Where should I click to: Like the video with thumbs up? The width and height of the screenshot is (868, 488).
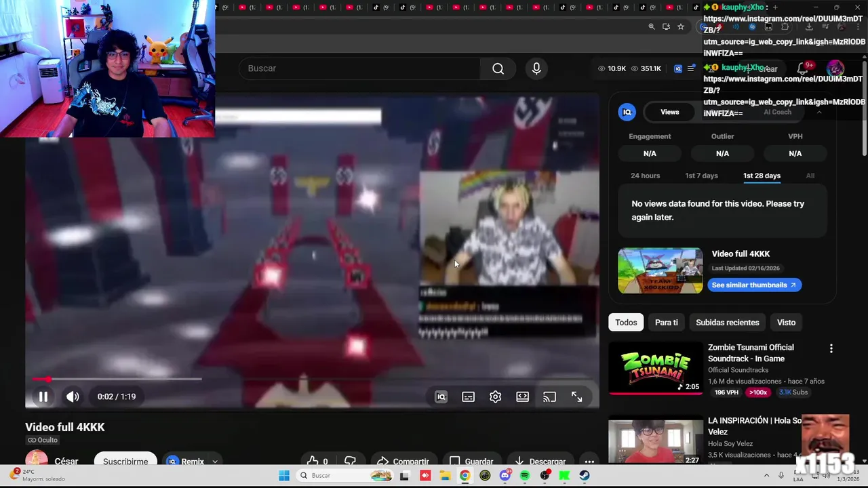pyautogui.click(x=317, y=461)
